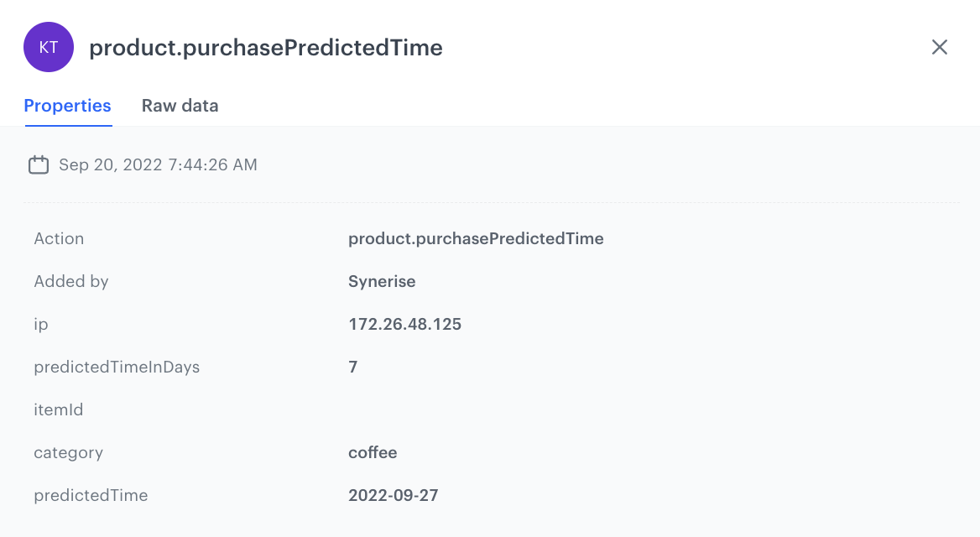Click the predictedTimeInDays label
Screen dimensions: 980x537
117,367
